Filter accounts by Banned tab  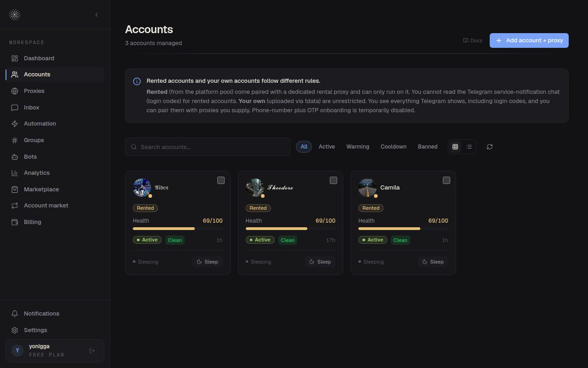point(428,147)
